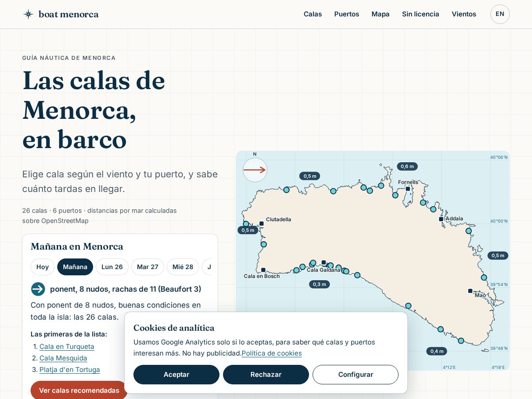Select the Fornells port square marker

click(408, 189)
